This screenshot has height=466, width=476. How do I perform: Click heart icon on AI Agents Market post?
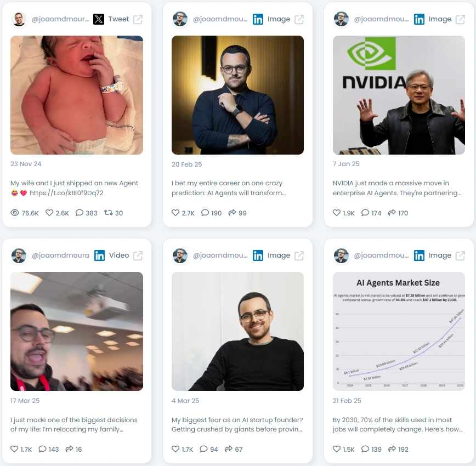tap(337, 448)
